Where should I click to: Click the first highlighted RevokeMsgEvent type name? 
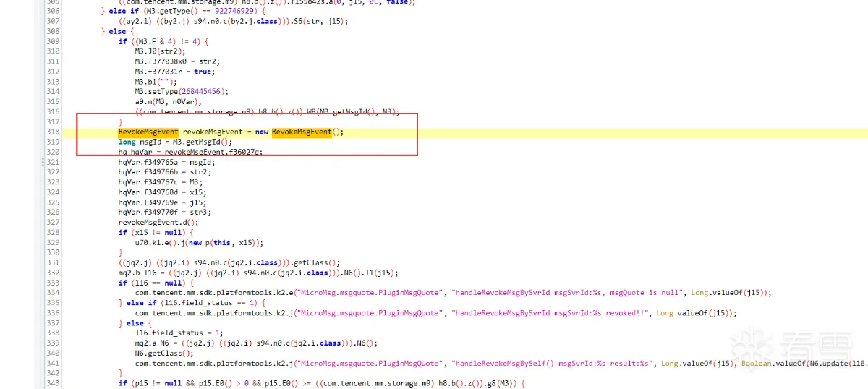(x=148, y=132)
